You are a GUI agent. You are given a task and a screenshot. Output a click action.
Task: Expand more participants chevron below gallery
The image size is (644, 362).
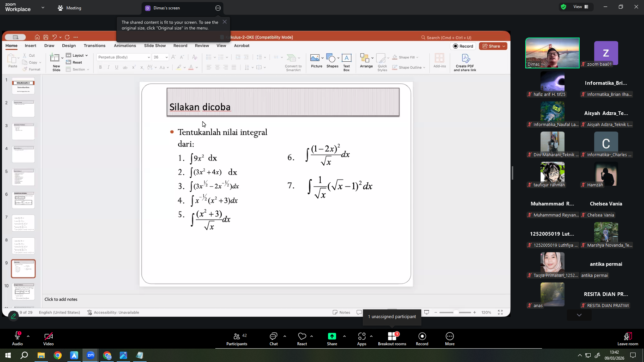[x=579, y=315]
